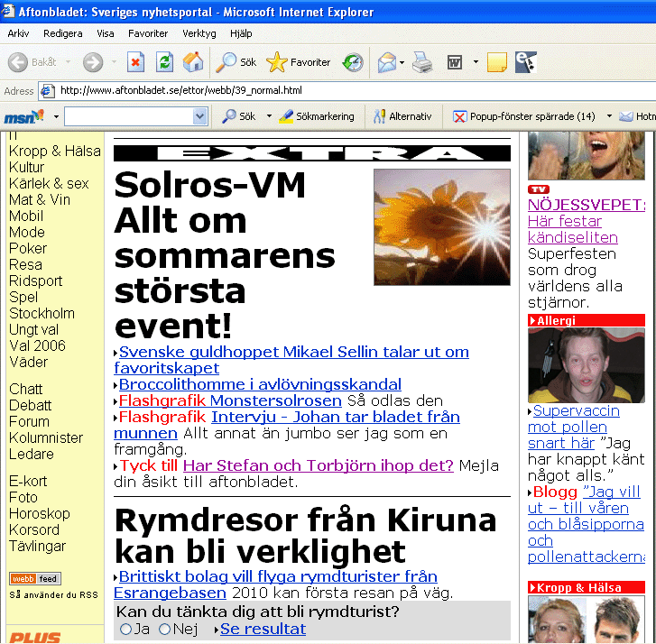Screen dimensions: 656x644
Task: Open Stockholm sidebar link
Action: 42,313
